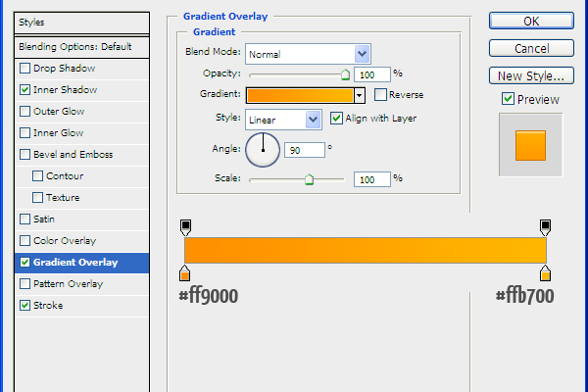Click the gradient swatch to edit it
The image size is (588, 392).
click(x=300, y=96)
